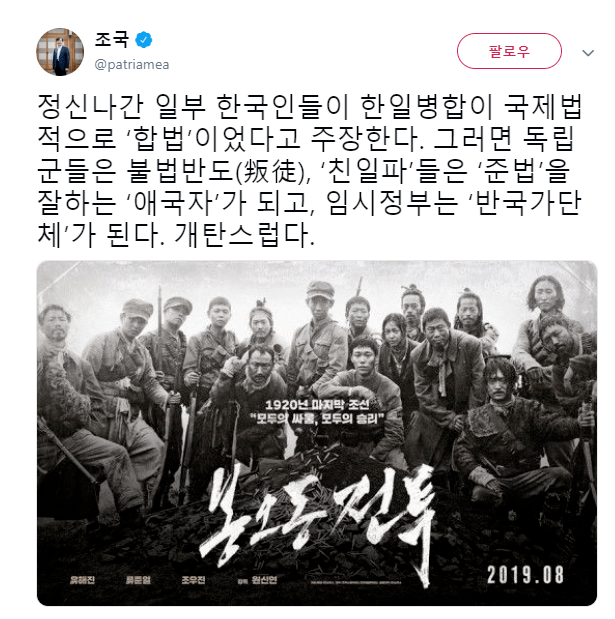Viewport: 615px width, 619px height.
Task: Click the 모두의 싸움, 모두의 승리 slogan
Action: [x=319, y=418]
